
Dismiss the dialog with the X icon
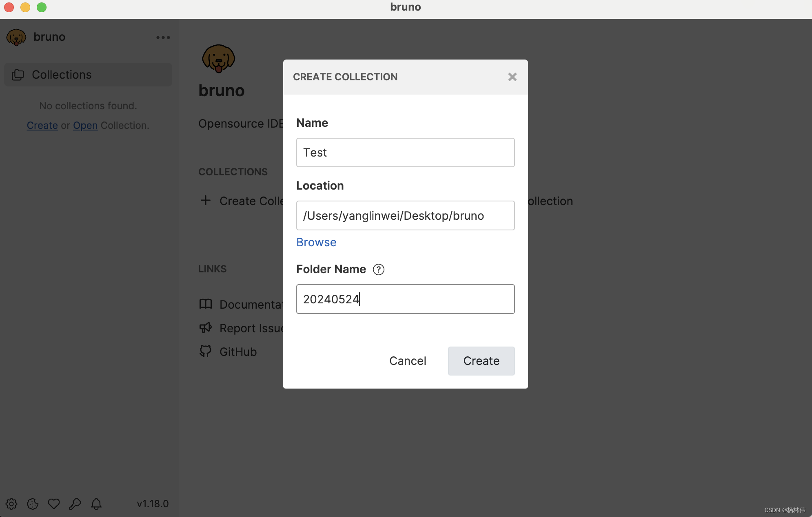click(512, 77)
